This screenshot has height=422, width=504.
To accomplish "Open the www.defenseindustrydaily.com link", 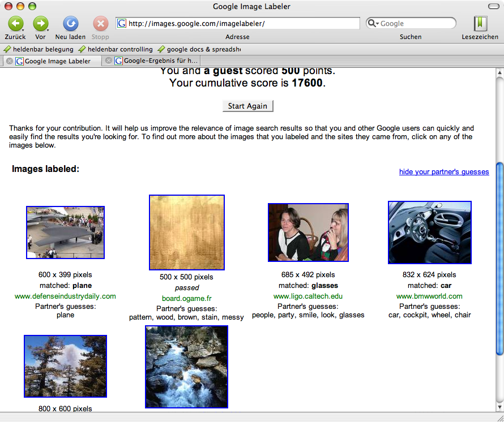I will (x=65, y=296).
